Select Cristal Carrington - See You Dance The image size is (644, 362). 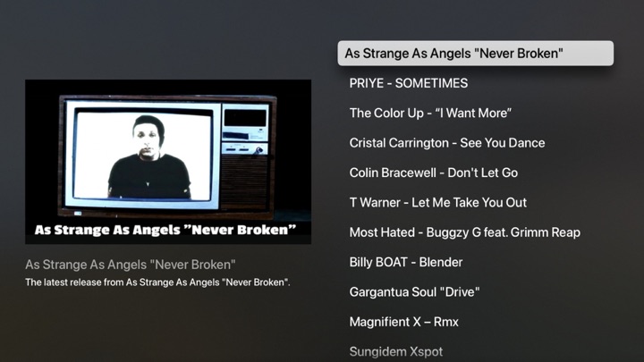coord(447,143)
